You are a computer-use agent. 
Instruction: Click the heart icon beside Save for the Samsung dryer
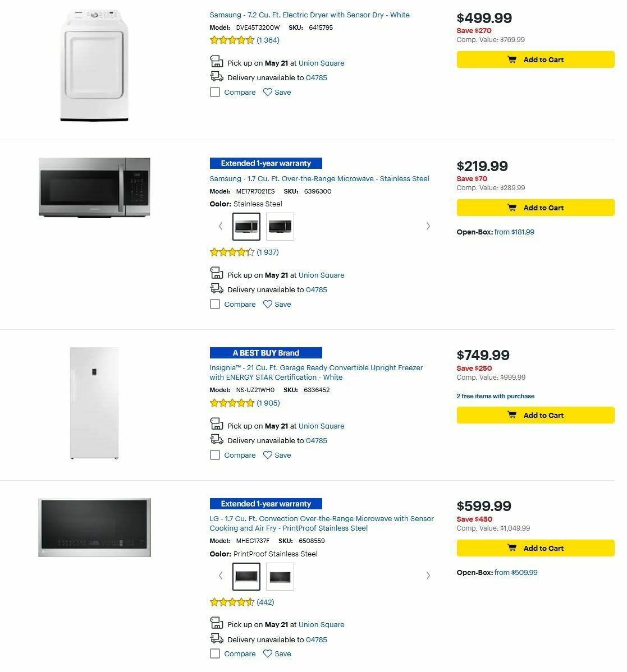point(267,92)
